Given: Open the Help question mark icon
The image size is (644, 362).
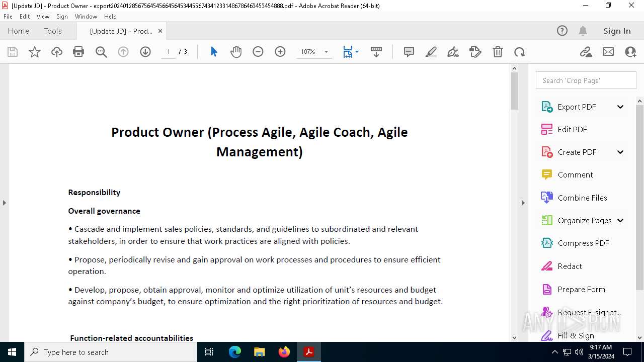Looking at the screenshot, I should (x=562, y=31).
